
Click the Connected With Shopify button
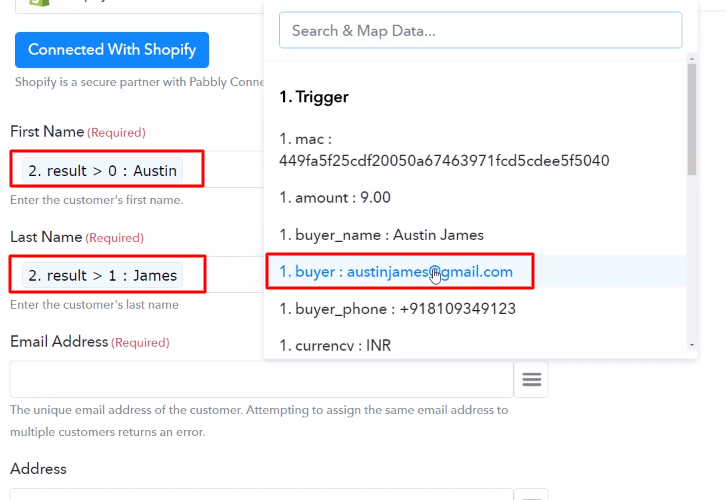(112, 50)
